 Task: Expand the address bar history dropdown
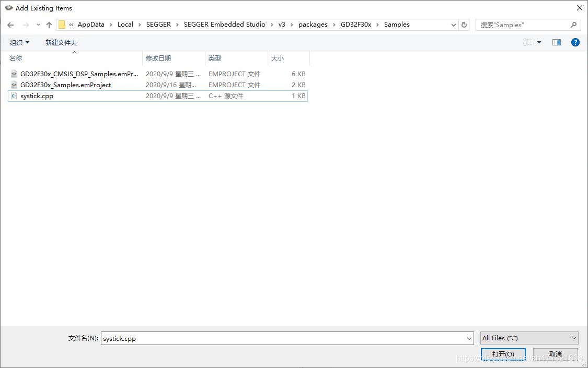(x=453, y=25)
